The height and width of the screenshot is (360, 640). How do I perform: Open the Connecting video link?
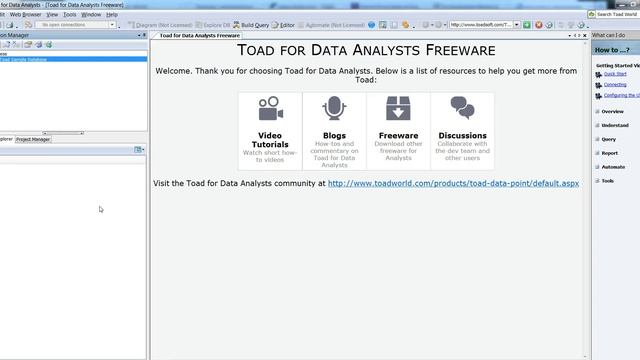pos(615,84)
